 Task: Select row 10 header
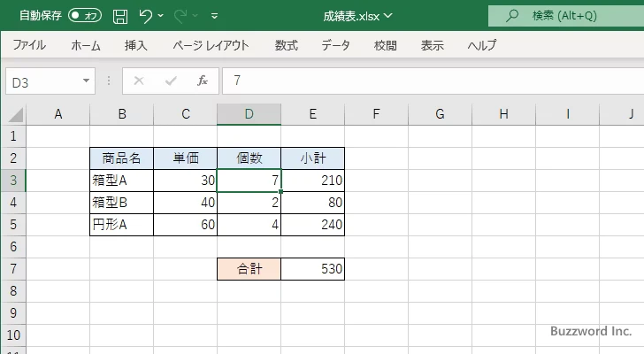point(13,335)
